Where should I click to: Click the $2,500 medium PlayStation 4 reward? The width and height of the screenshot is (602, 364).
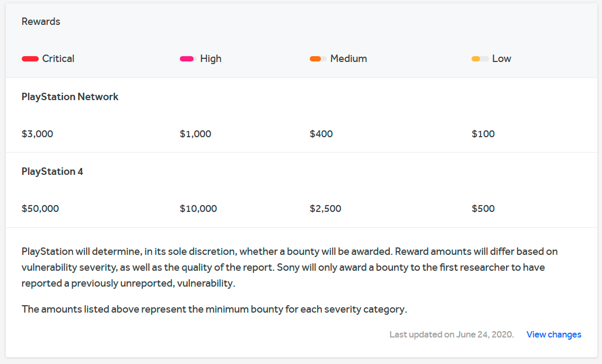[x=325, y=209]
